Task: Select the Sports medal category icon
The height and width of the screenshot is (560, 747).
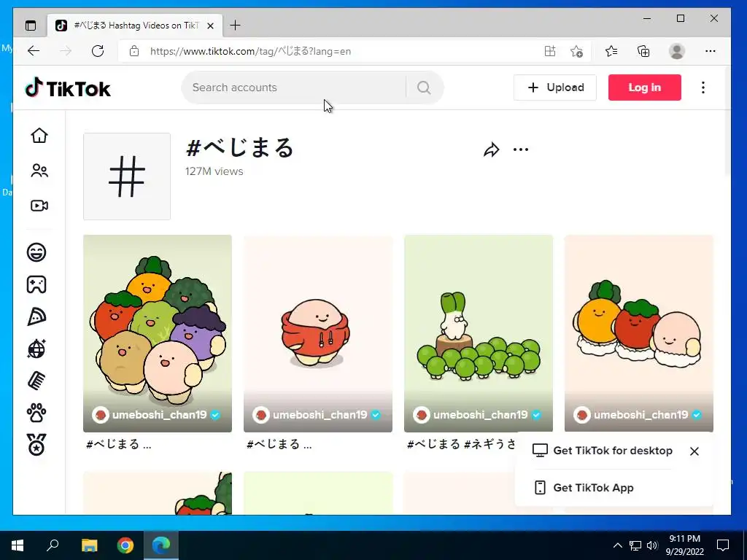Action: coord(36,446)
